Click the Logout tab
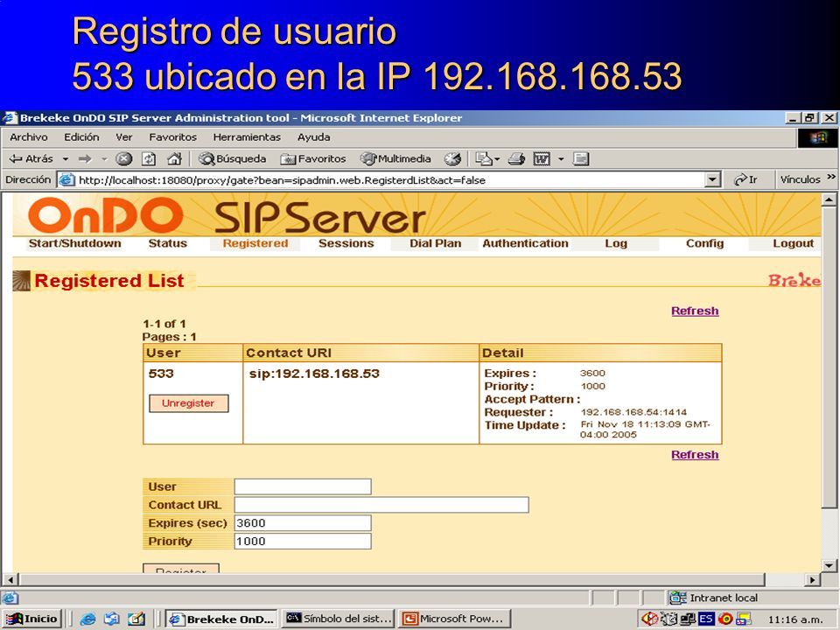This screenshot has height=630, width=840. (793, 243)
